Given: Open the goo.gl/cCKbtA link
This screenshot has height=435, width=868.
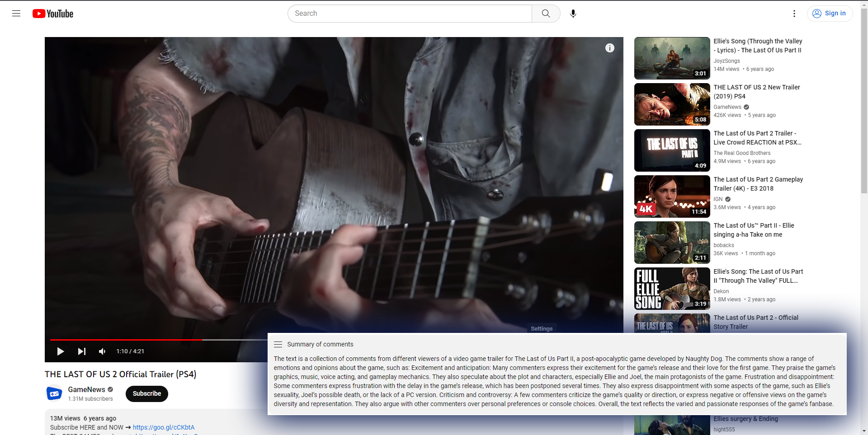Looking at the screenshot, I should (x=164, y=427).
